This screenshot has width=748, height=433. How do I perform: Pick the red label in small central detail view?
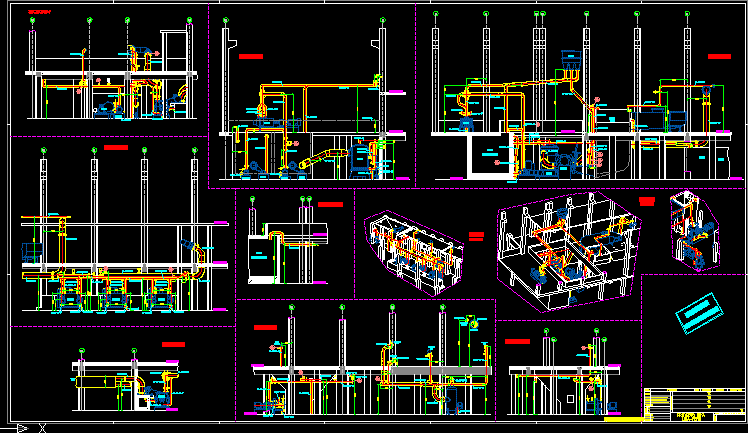330,204
